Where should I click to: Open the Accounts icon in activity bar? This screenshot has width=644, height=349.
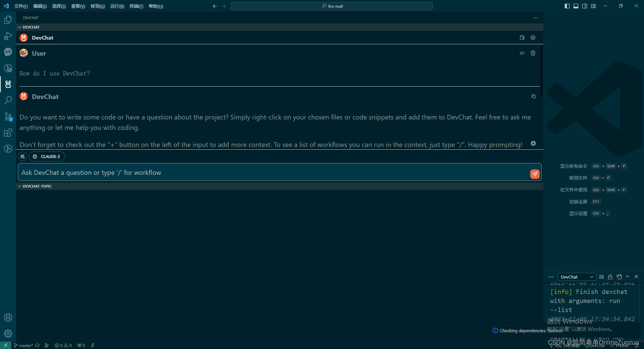8,317
